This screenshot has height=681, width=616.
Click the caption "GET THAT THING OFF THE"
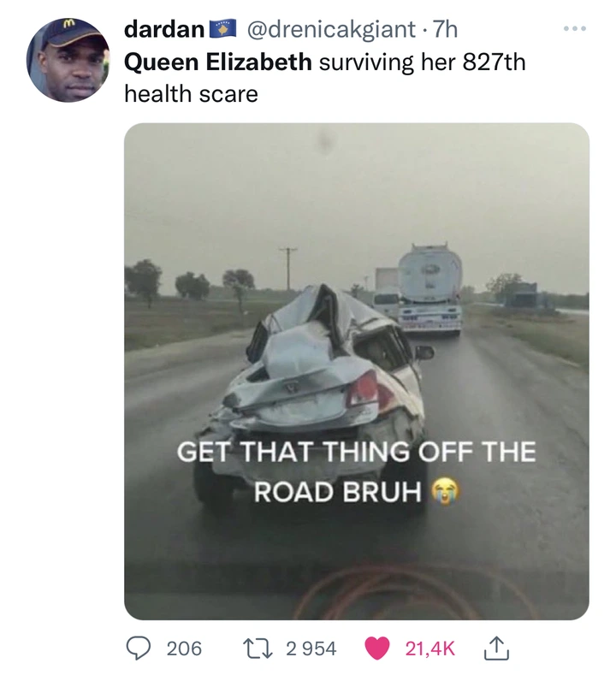pos(356,452)
